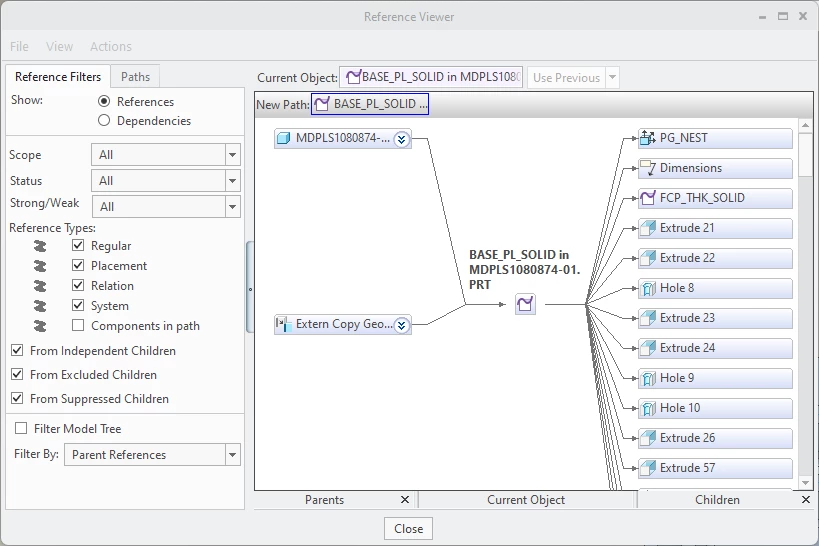819x546 pixels.
Task: Click the graph scrollbar up arrow
Action: point(805,125)
